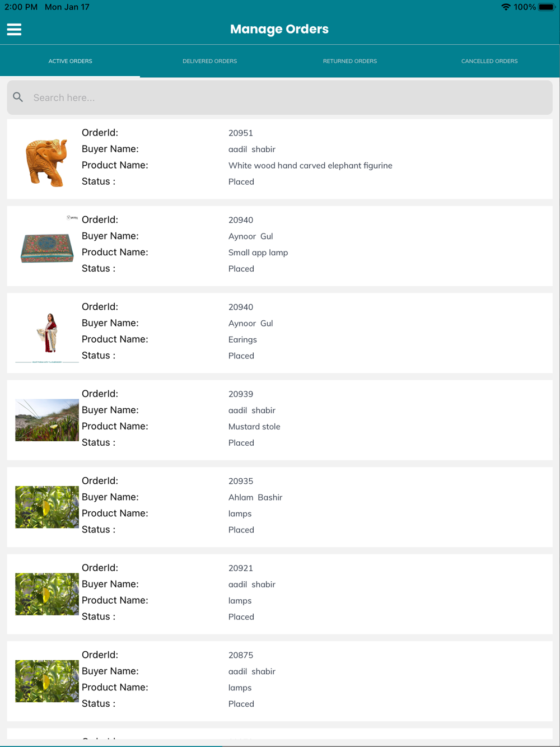Click the Manage Orders title
Screen dimensions: 560x747
coord(279,29)
